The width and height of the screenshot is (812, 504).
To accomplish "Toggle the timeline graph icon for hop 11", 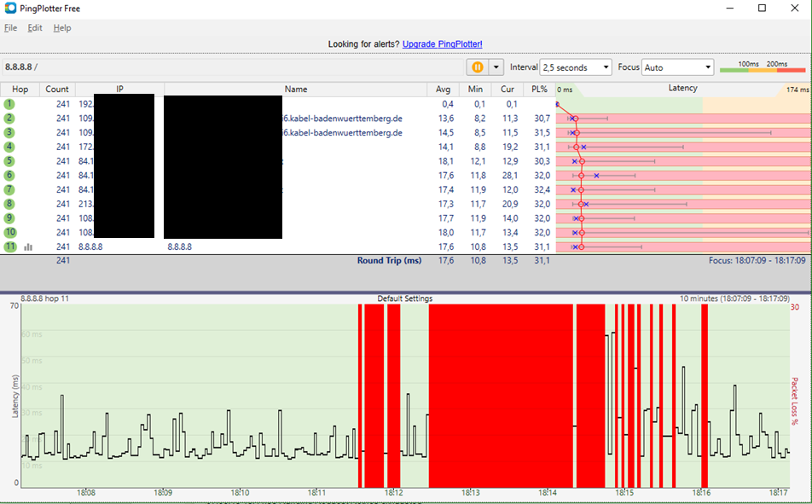I will point(28,247).
